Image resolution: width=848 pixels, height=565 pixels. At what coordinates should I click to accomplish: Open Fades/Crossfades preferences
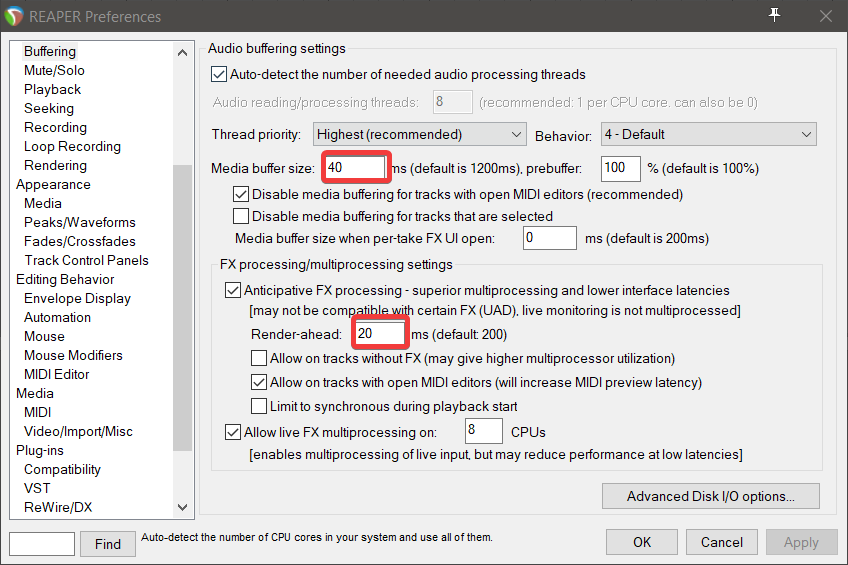pos(80,241)
